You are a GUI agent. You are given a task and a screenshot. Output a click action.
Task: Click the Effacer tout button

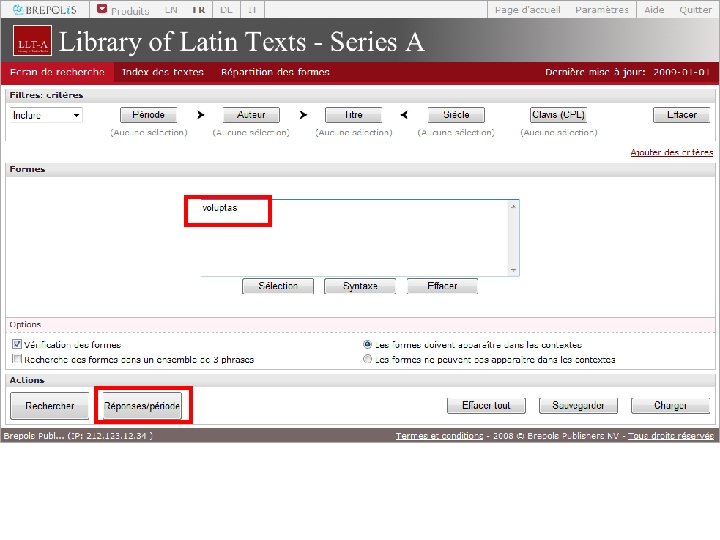(486, 405)
